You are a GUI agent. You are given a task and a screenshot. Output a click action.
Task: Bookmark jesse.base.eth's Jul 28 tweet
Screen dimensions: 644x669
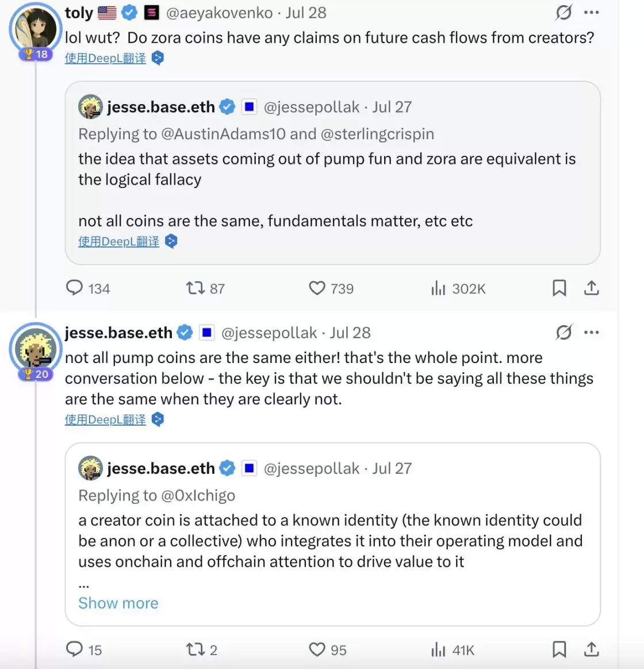point(559,649)
